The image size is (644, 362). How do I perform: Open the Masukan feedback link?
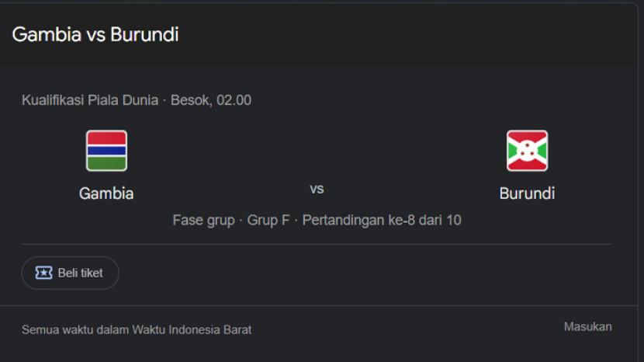pos(587,327)
